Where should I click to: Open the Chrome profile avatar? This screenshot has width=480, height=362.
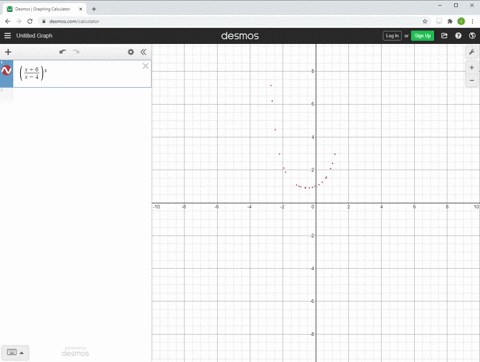tap(461, 21)
